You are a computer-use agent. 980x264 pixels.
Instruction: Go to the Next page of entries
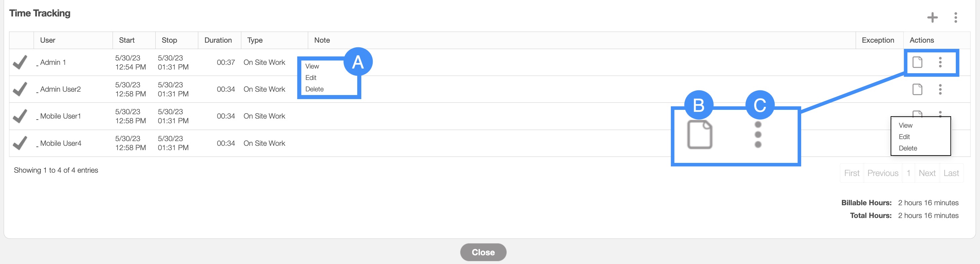927,173
